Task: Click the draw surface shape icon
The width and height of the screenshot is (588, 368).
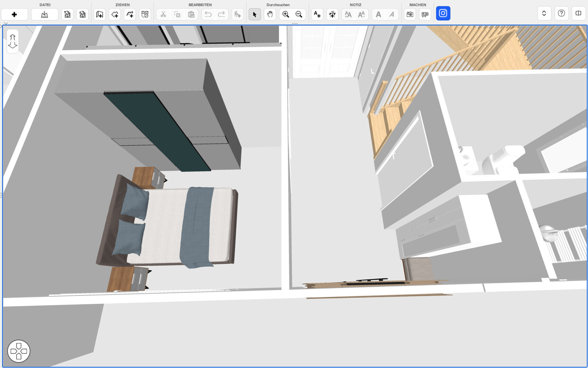Action: (x=115, y=15)
